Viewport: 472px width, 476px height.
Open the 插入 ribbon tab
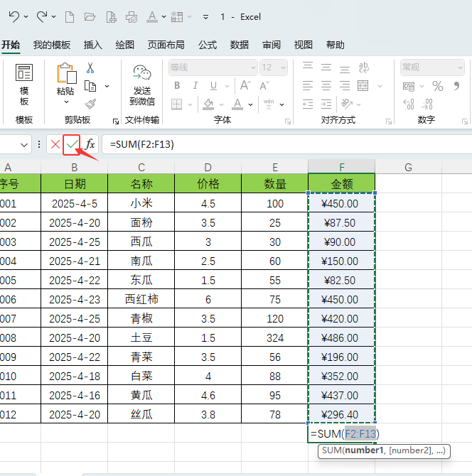coord(93,45)
